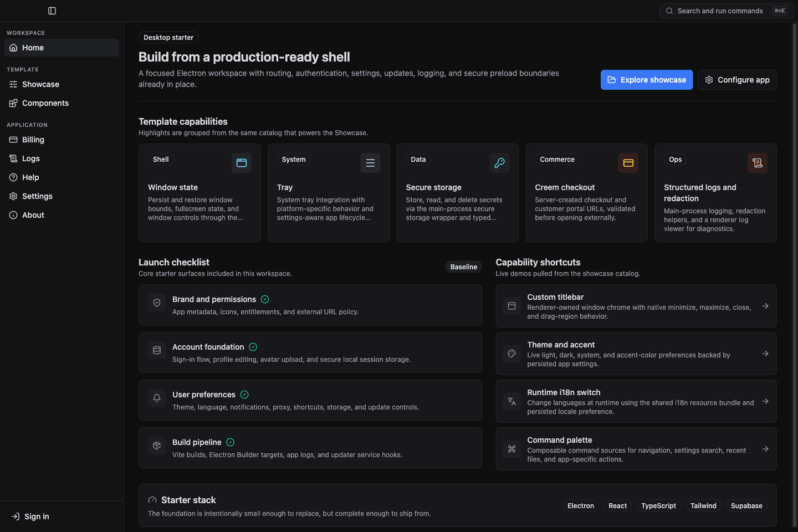This screenshot has height=532, width=798.
Task: Click the check mark beside Brand and permissions
Action: point(265,299)
